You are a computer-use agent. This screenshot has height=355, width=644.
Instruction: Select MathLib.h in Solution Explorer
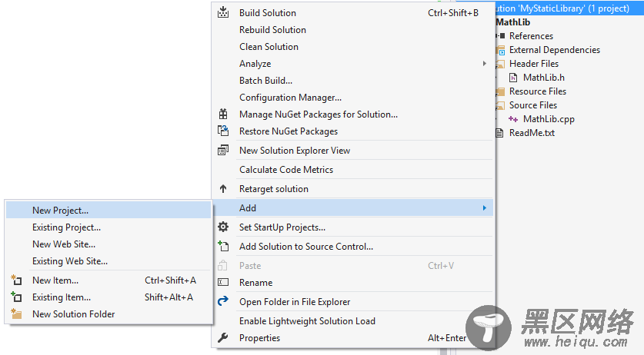[544, 78]
